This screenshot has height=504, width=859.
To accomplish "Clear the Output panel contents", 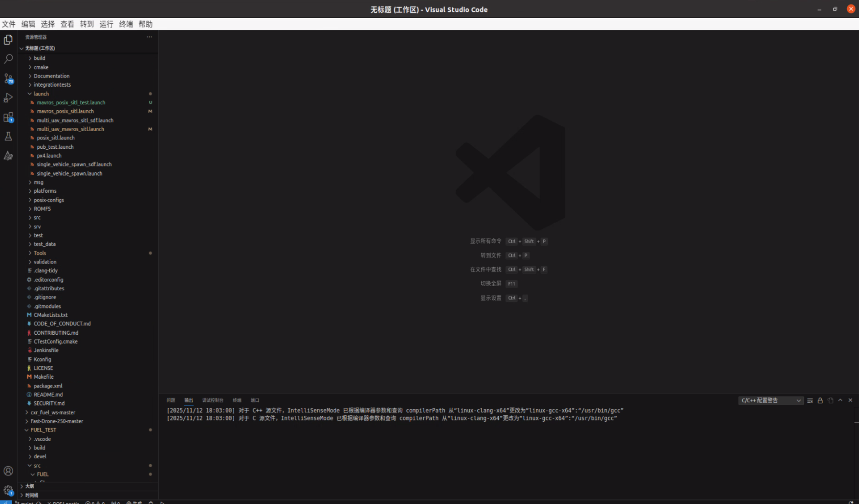I will [830, 400].
